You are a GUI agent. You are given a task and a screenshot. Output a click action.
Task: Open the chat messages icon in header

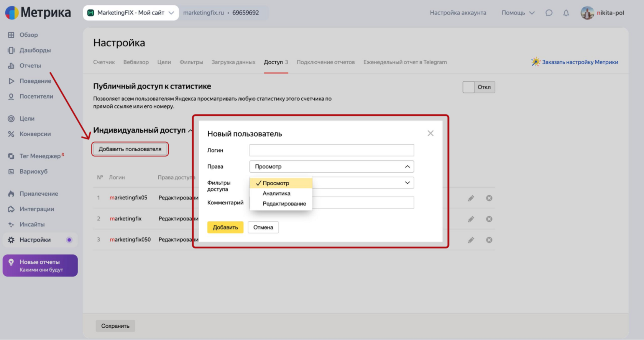point(549,13)
